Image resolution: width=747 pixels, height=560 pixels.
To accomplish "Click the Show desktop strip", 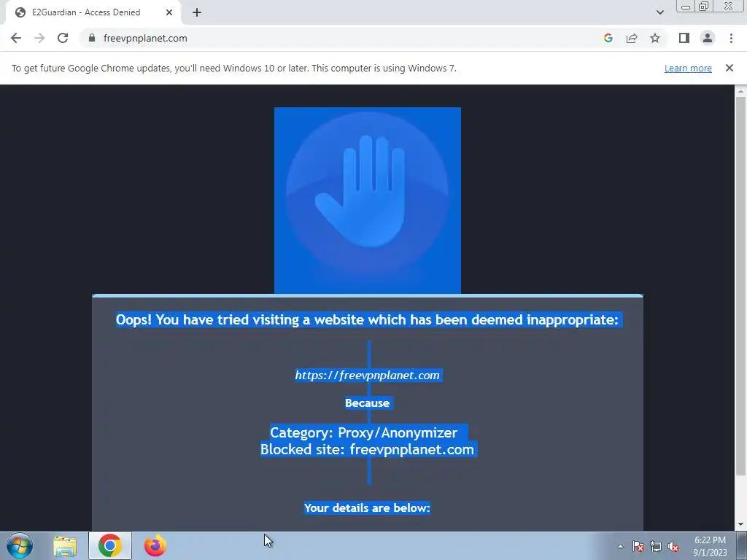I will (x=742, y=545).
